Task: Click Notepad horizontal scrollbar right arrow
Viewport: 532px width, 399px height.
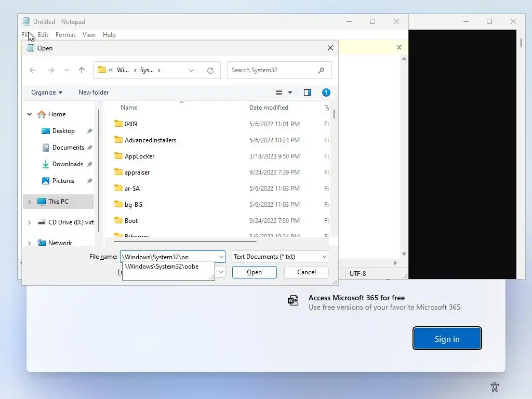Action: [x=395, y=262]
